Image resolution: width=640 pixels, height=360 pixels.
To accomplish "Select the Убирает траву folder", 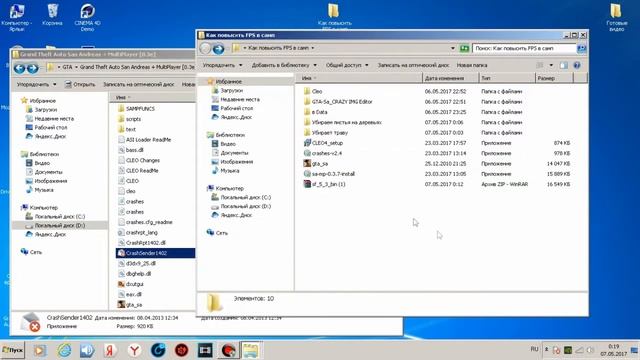I will click(326, 132).
